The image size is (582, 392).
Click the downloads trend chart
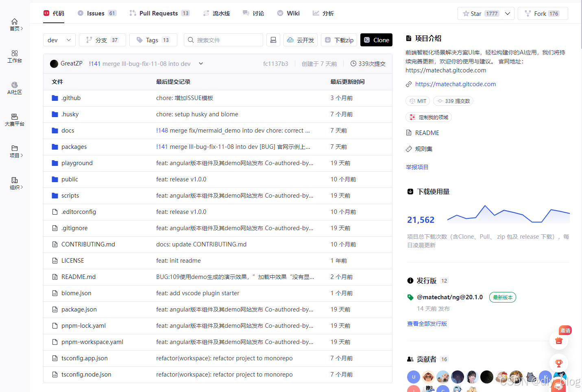tap(508, 214)
